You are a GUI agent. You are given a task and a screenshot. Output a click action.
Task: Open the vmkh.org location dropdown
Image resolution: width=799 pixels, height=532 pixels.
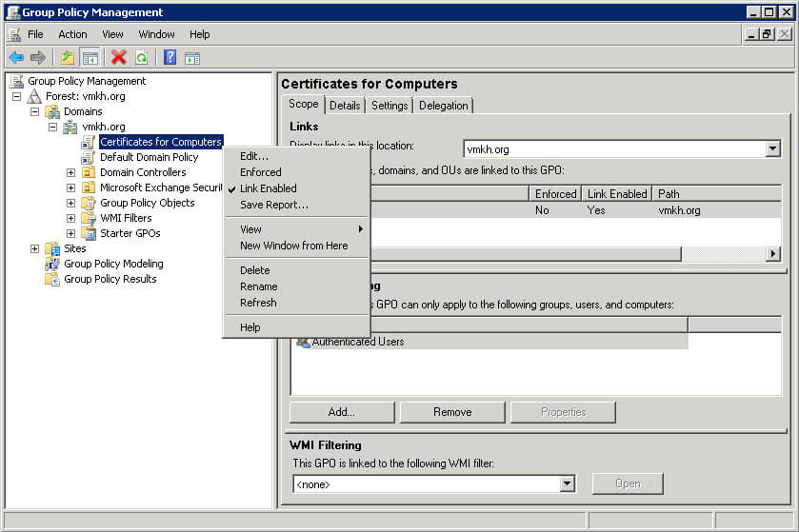coord(772,149)
